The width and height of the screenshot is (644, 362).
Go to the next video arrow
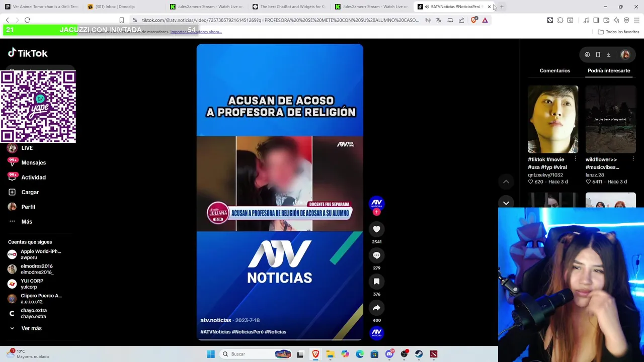[x=506, y=203]
